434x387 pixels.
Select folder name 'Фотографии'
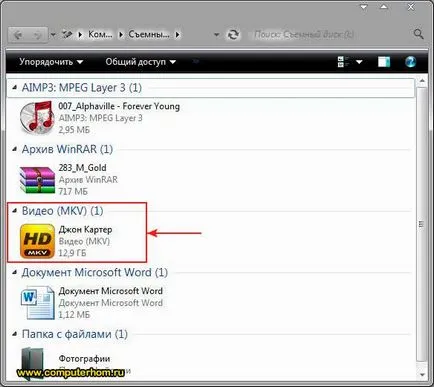84,359
